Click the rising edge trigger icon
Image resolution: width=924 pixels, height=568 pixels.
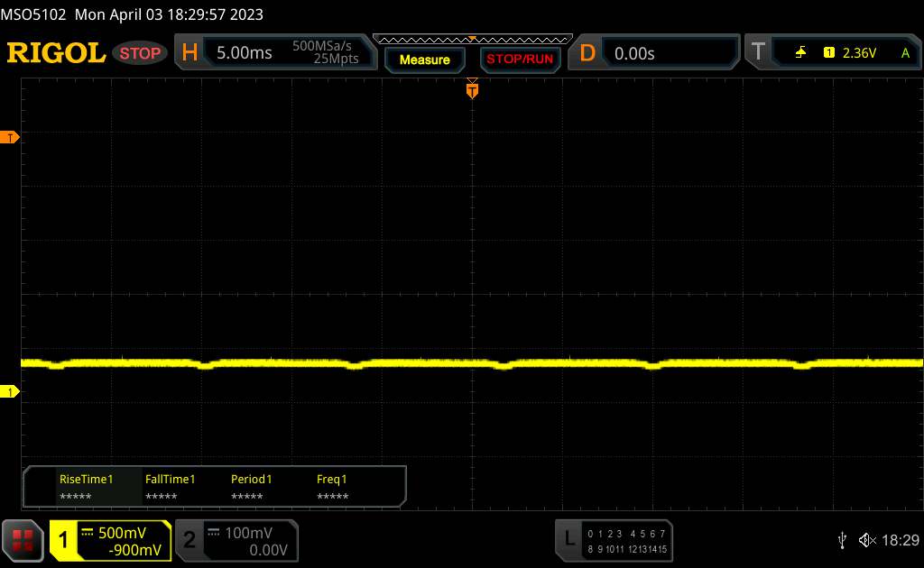tap(800, 53)
